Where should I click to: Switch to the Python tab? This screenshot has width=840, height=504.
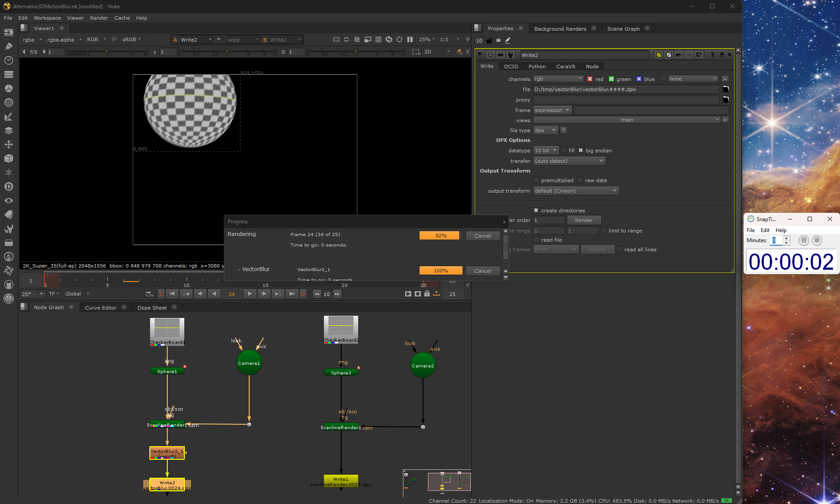click(x=536, y=66)
